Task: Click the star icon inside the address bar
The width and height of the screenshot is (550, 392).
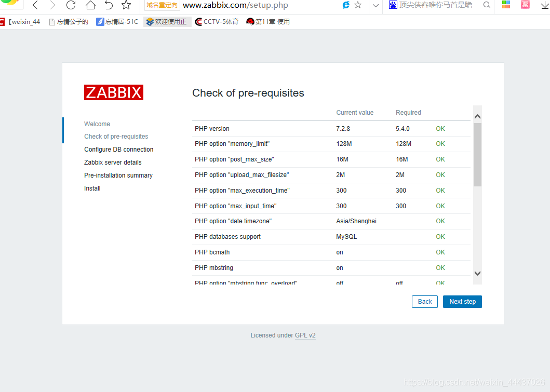Action: (358, 5)
